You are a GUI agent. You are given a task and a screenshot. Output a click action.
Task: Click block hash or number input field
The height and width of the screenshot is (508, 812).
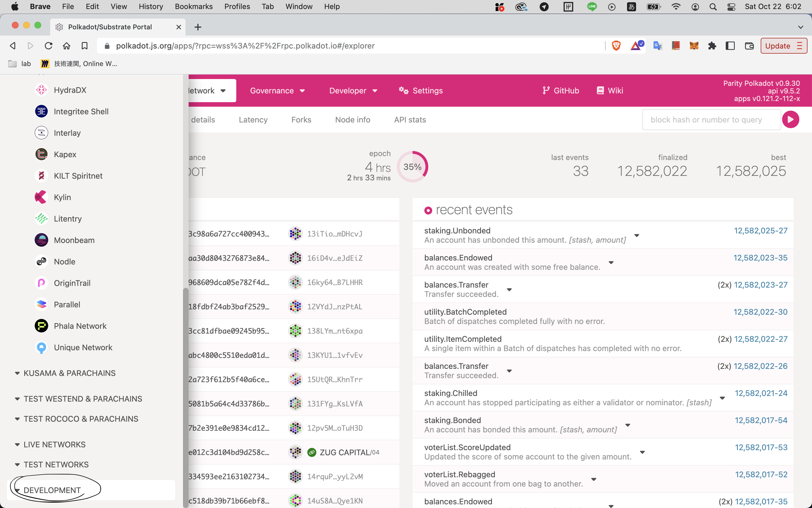tap(711, 120)
